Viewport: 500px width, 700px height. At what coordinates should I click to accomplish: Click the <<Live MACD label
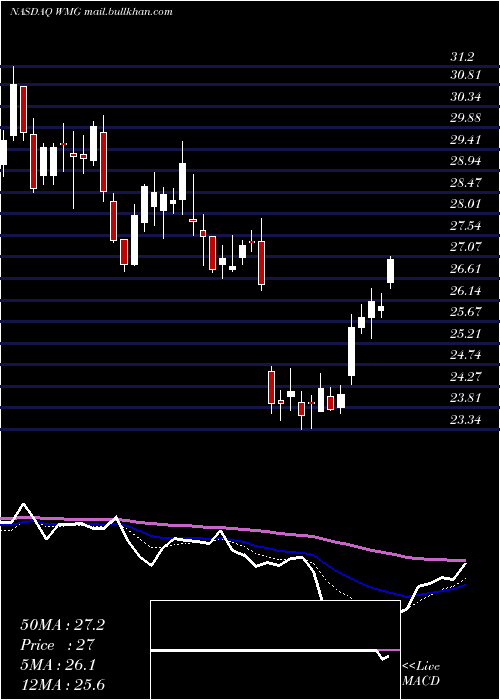coord(421,673)
